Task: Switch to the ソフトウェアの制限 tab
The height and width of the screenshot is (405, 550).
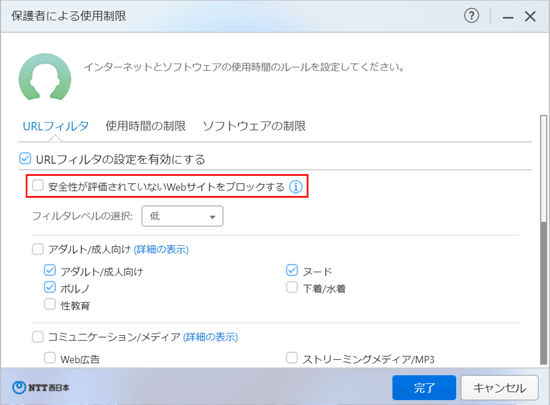Action: tap(254, 126)
